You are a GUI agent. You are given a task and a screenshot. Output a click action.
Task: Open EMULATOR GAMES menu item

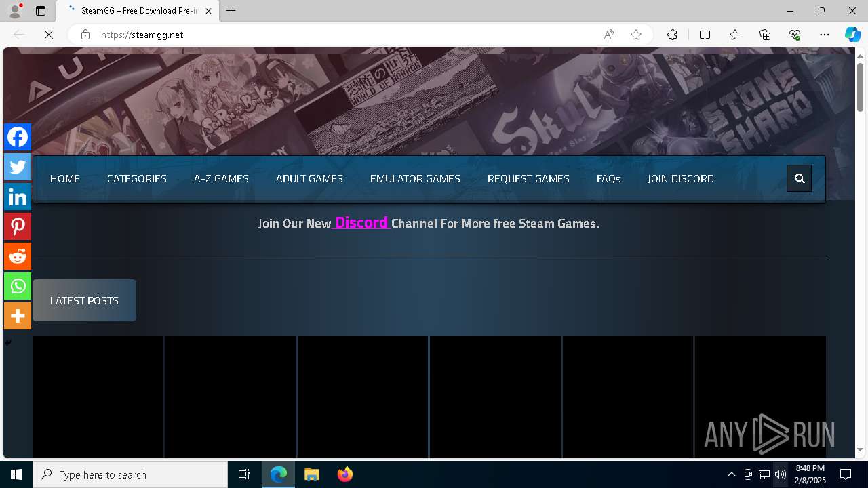(x=415, y=179)
